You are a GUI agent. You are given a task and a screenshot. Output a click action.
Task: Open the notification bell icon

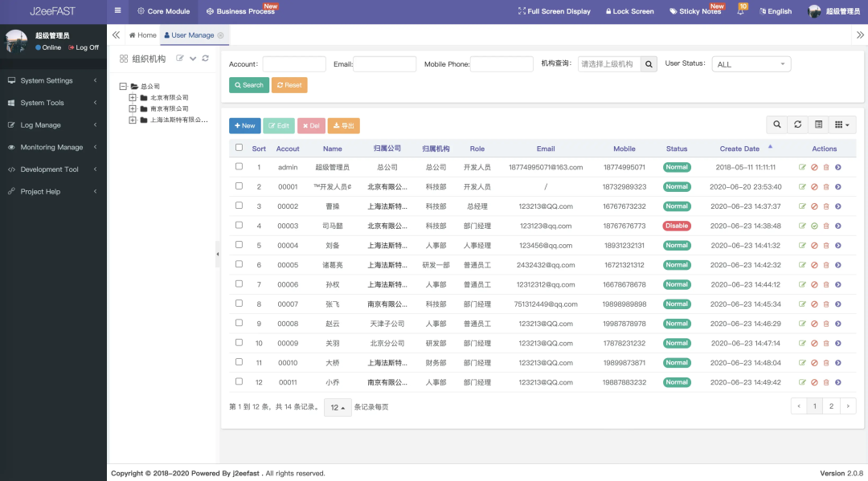pyautogui.click(x=740, y=11)
